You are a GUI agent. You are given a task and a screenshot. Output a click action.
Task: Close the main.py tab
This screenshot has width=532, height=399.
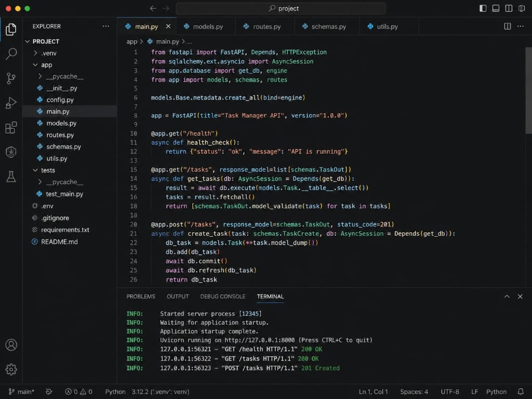[168, 26]
